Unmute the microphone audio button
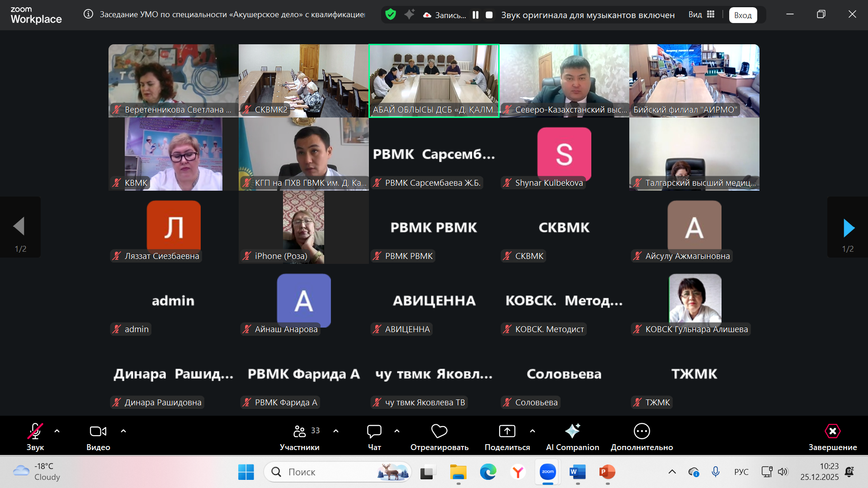Image resolution: width=868 pixels, height=488 pixels. click(35, 432)
